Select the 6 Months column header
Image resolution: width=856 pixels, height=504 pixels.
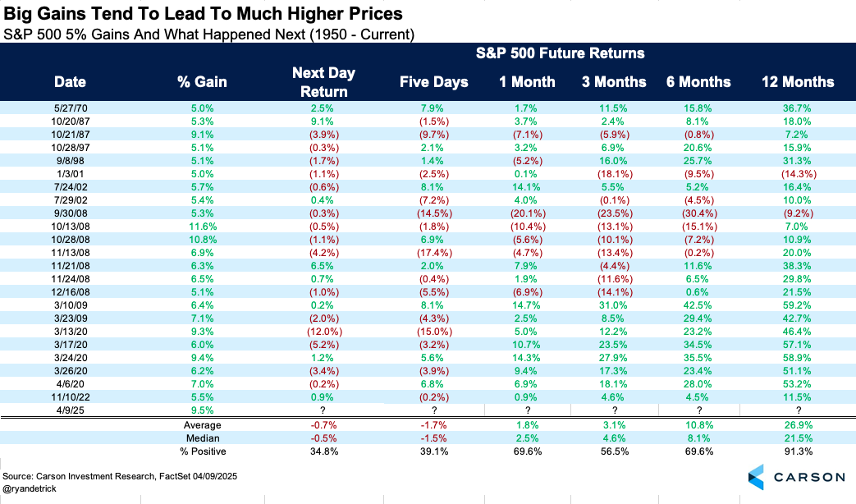point(698,82)
